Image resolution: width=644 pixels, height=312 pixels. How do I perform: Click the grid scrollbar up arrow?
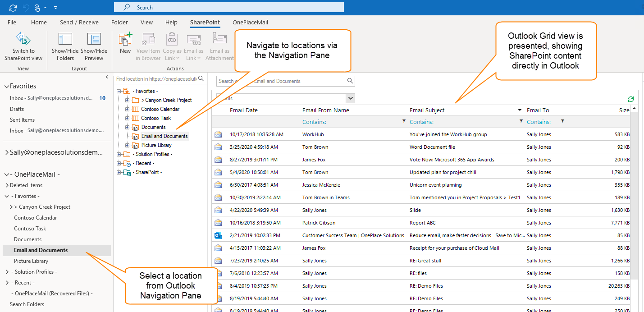pos(635,109)
